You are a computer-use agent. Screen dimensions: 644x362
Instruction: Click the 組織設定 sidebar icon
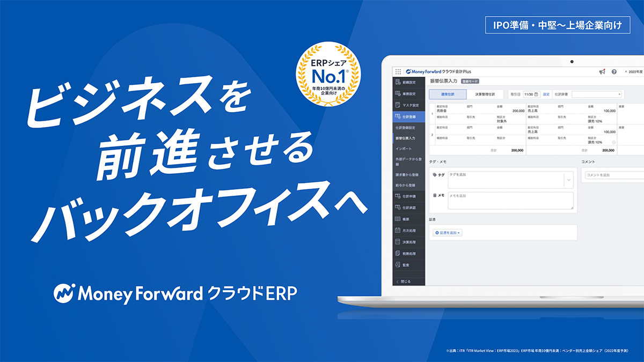pyautogui.click(x=398, y=82)
